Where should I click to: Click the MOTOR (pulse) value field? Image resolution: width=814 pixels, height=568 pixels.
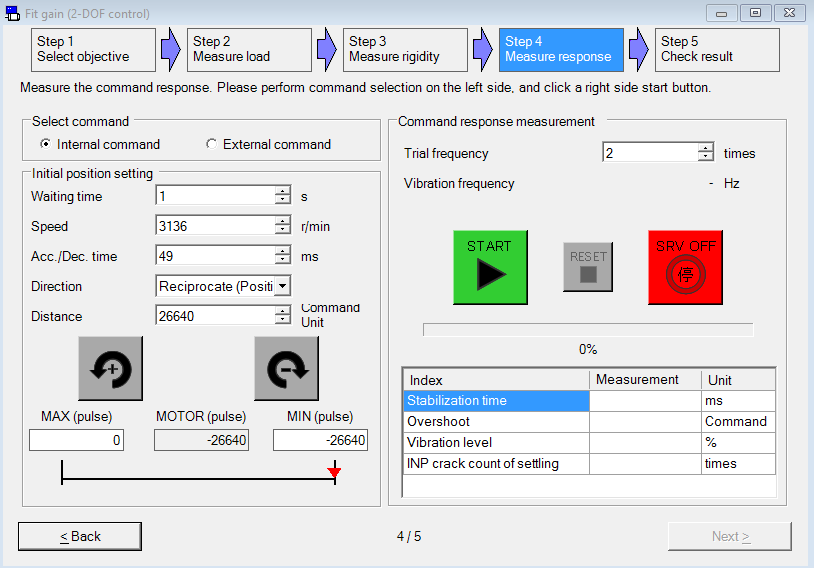201,440
